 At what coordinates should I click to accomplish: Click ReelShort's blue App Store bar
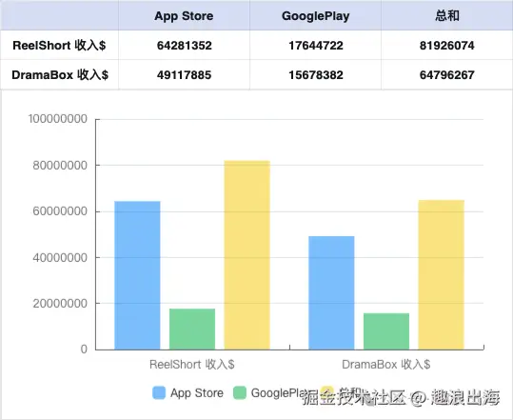(137, 275)
